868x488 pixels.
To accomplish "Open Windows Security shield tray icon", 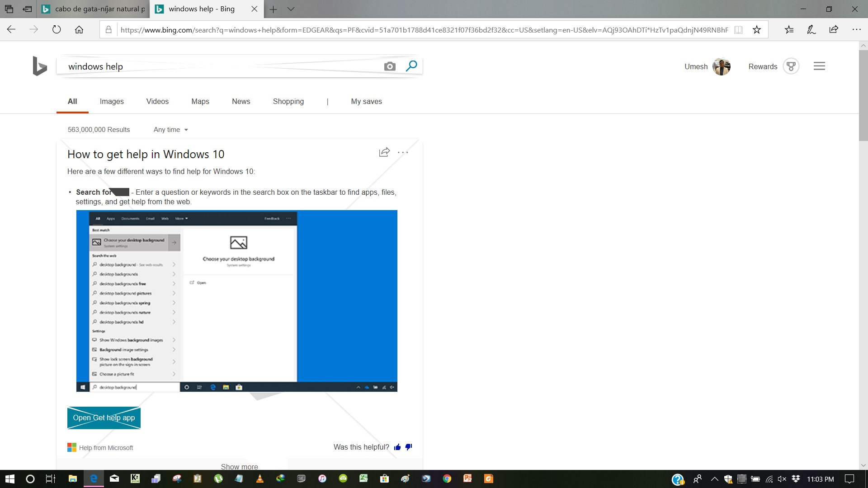I will pos(728,479).
